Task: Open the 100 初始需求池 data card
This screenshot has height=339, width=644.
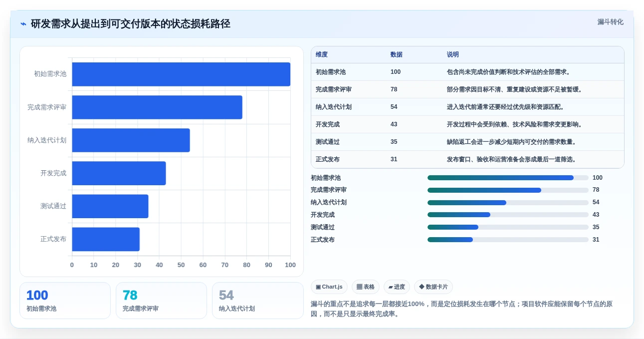Action: pyautogui.click(x=65, y=301)
